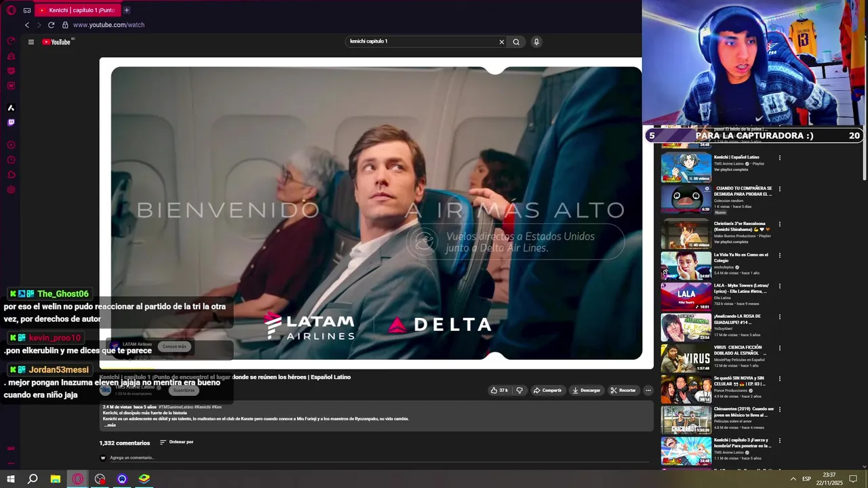
Task: Open options for LALA Myke Towers video
Action: pyautogui.click(x=780, y=286)
